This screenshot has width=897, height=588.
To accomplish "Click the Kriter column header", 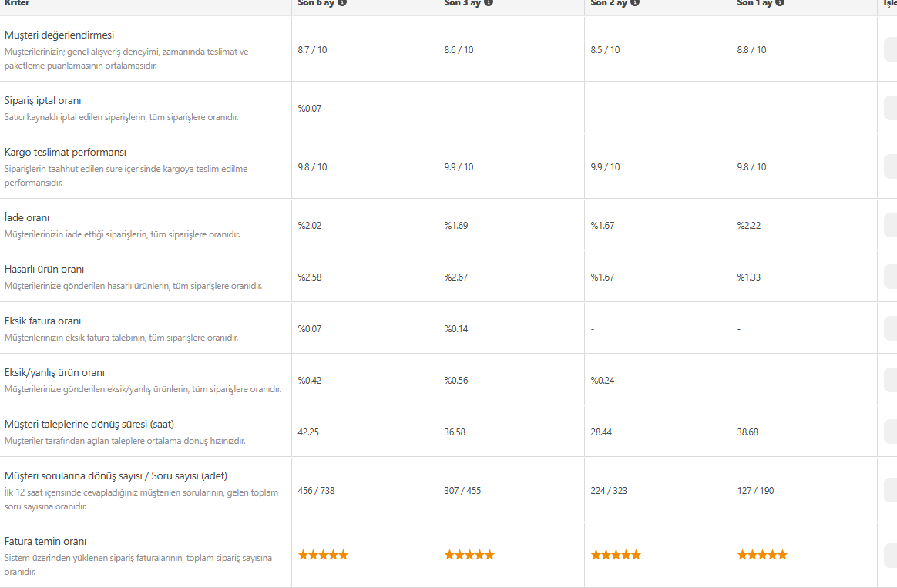I will point(17,3).
